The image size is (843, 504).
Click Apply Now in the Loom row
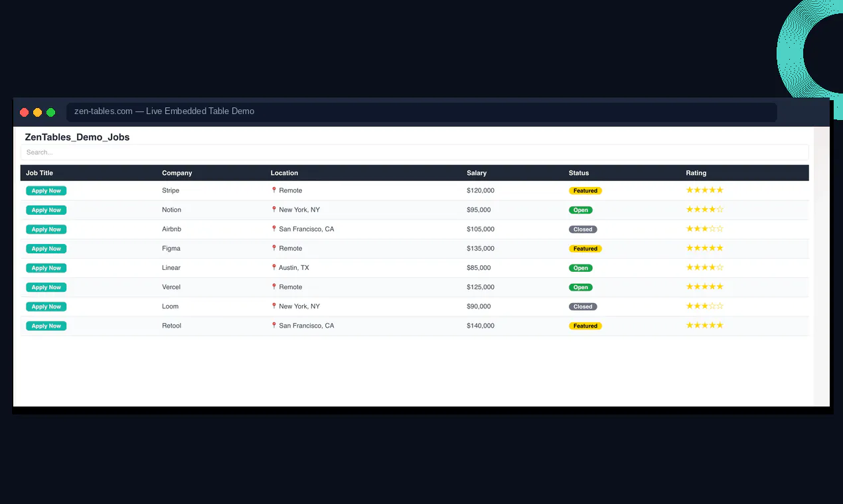point(46,306)
